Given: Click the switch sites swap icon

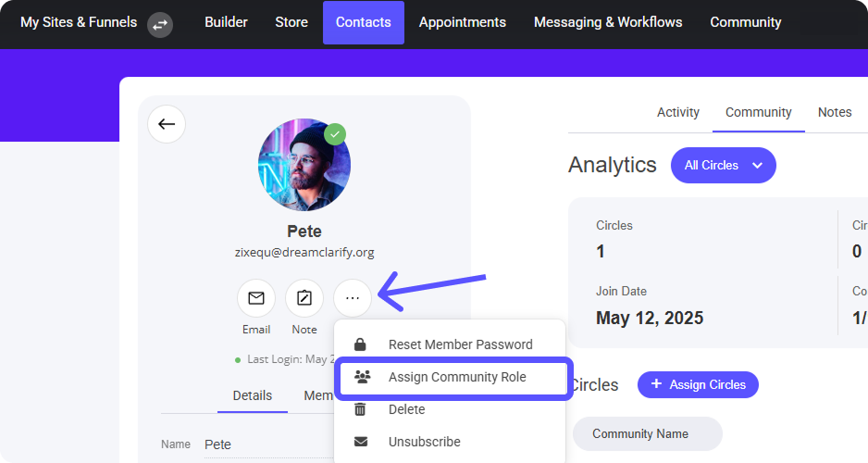Looking at the screenshot, I should coord(160,23).
